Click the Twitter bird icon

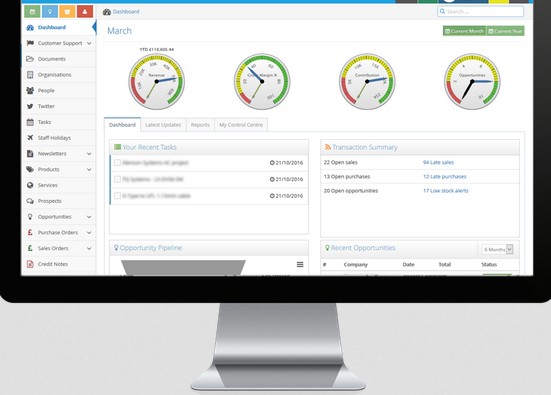pos(30,106)
